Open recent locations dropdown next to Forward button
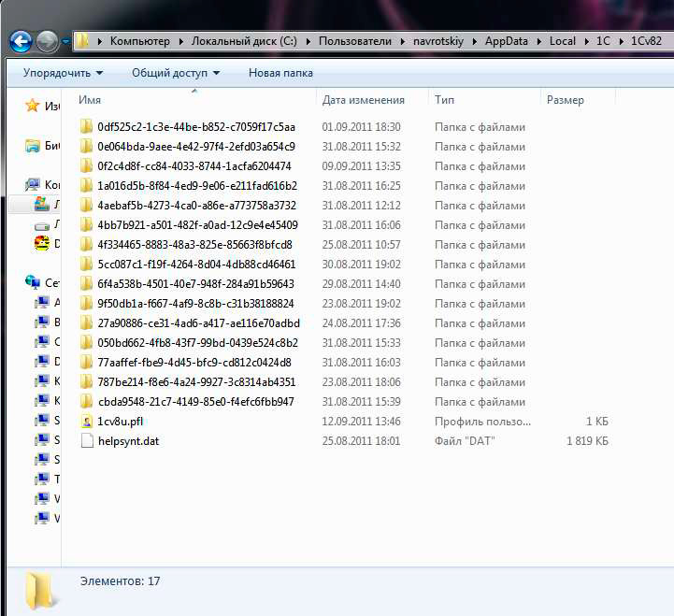The image size is (674, 616). tap(65, 41)
